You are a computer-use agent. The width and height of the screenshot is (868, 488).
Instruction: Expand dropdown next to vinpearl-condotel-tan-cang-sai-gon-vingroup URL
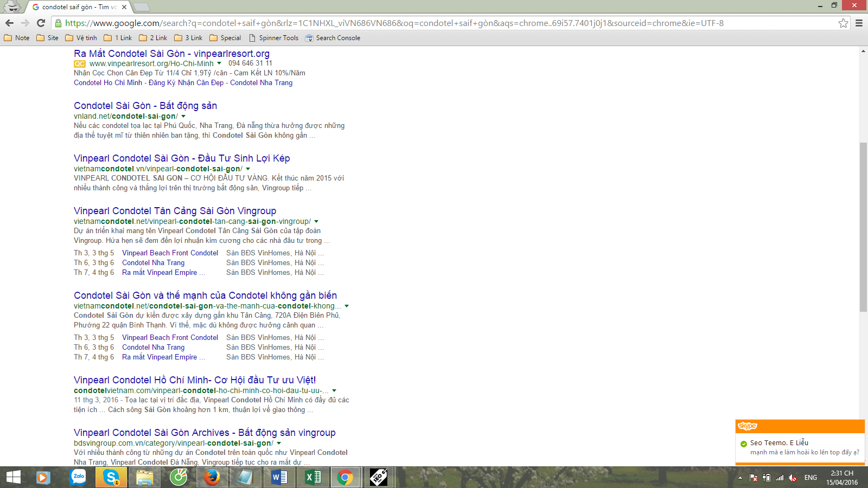[316, 221]
